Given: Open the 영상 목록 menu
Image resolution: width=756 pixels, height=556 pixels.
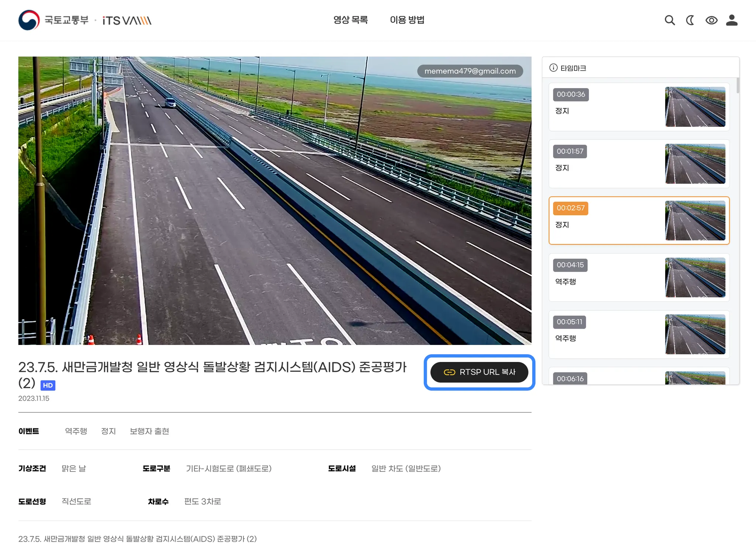Looking at the screenshot, I should pyautogui.click(x=350, y=20).
